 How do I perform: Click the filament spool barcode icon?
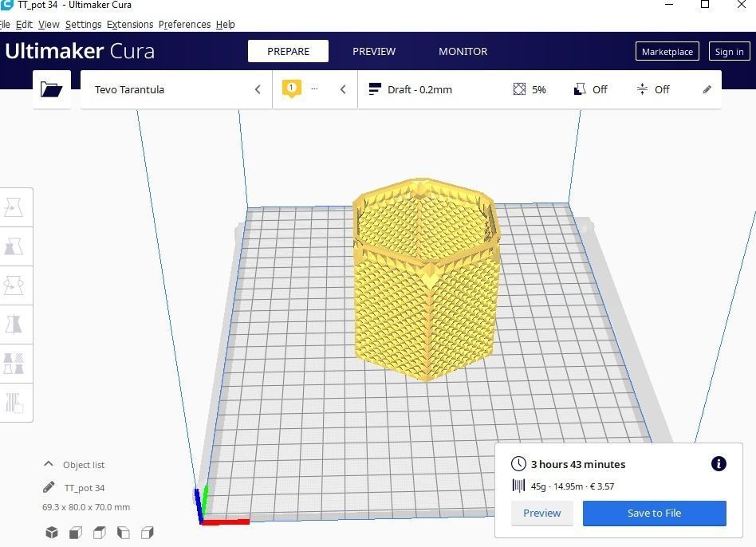pos(518,486)
